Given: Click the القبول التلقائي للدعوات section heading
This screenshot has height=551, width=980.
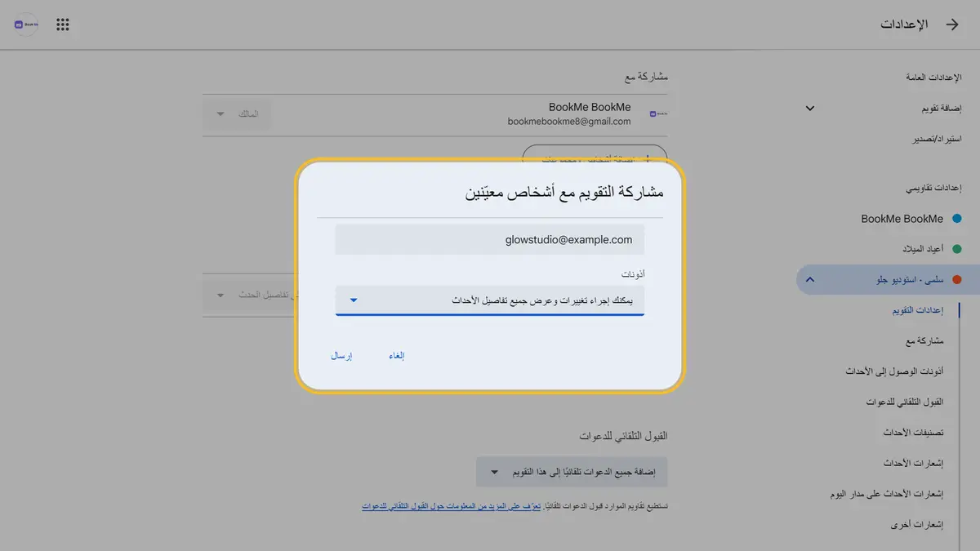Looking at the screenshot, I should click(x=624, y=436).
